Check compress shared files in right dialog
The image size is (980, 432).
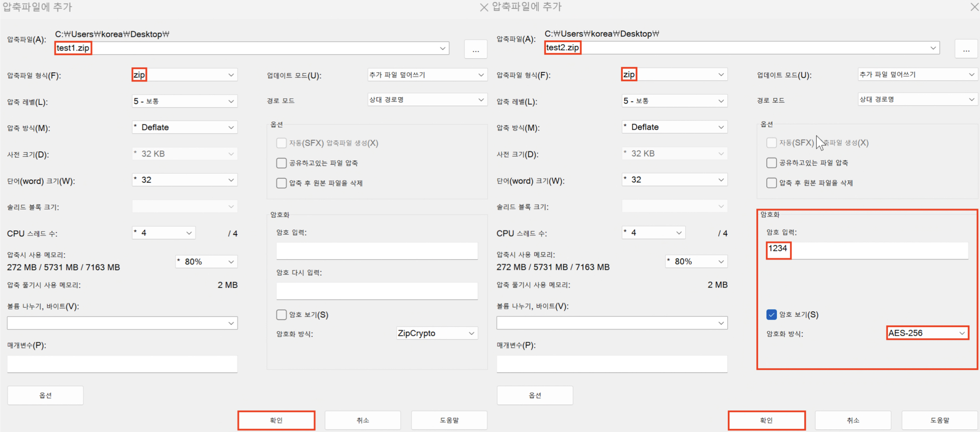[771, 163]
